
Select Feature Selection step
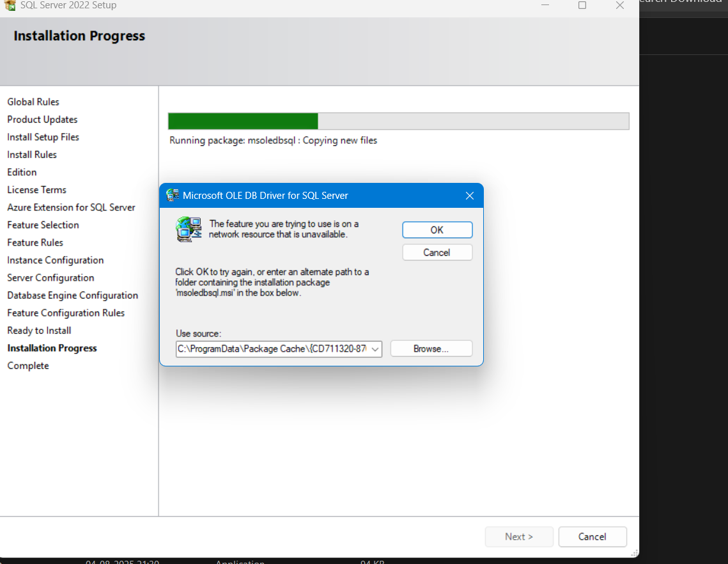(43, 225)
